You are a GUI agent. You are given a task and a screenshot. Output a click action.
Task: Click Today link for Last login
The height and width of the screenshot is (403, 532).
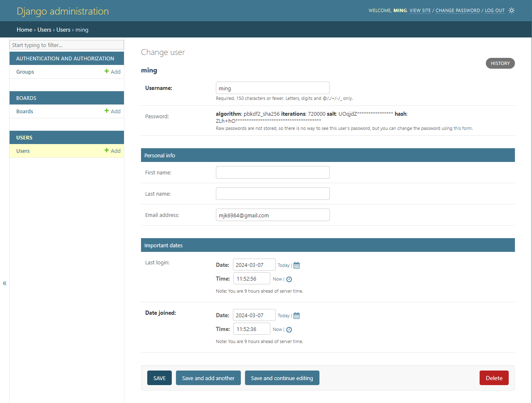(x=284, y=265)
